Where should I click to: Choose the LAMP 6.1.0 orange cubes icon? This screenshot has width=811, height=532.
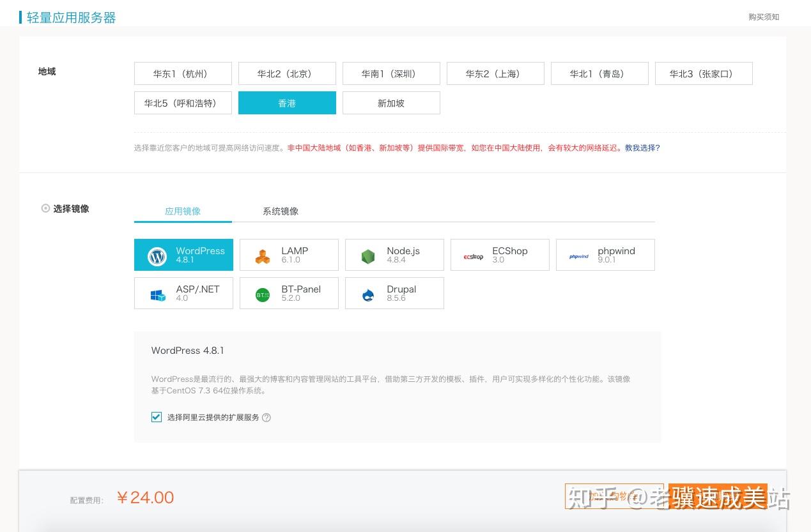click(263, 257)
